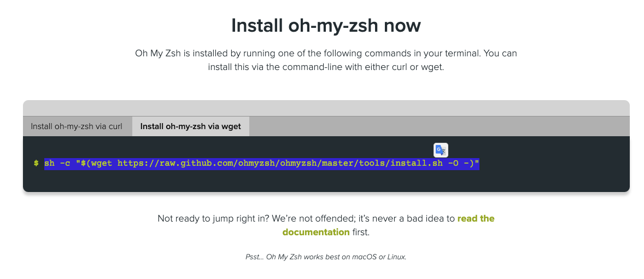
Task: Switch to Install oh-my-zsh via curl tab
Action: pyautogui.click(x=77, y=126)
